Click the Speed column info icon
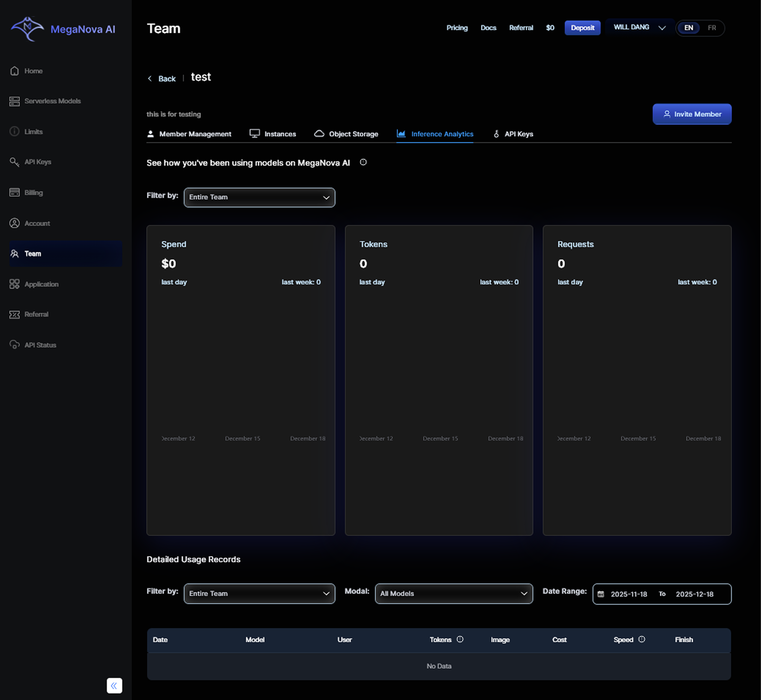The height and width of the screenshot is (700, 761). point(642,639)
